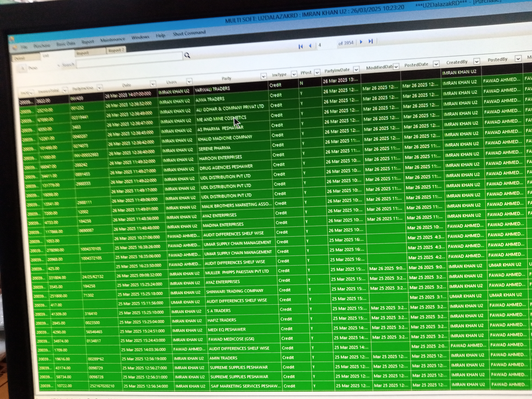Select the SERENE PHARMA invoice row
The image size is (532, 399).
[214, 148]
